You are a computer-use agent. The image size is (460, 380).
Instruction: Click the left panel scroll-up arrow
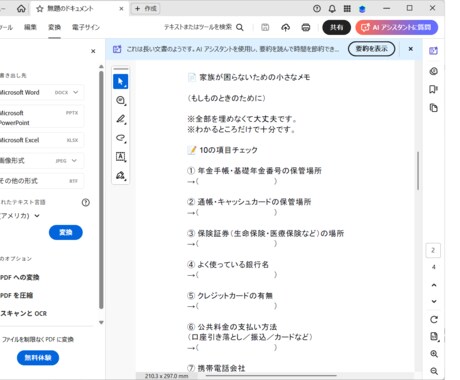[x=101, y=67]
